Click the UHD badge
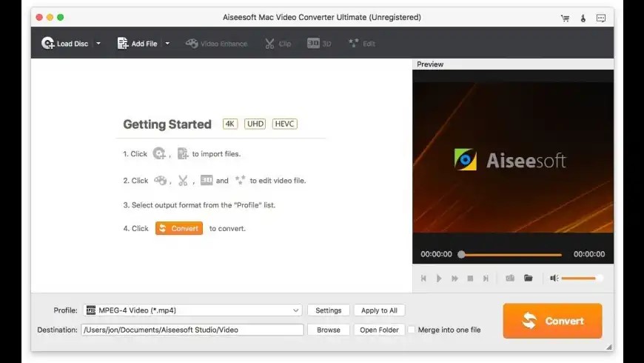 (255, 124)
